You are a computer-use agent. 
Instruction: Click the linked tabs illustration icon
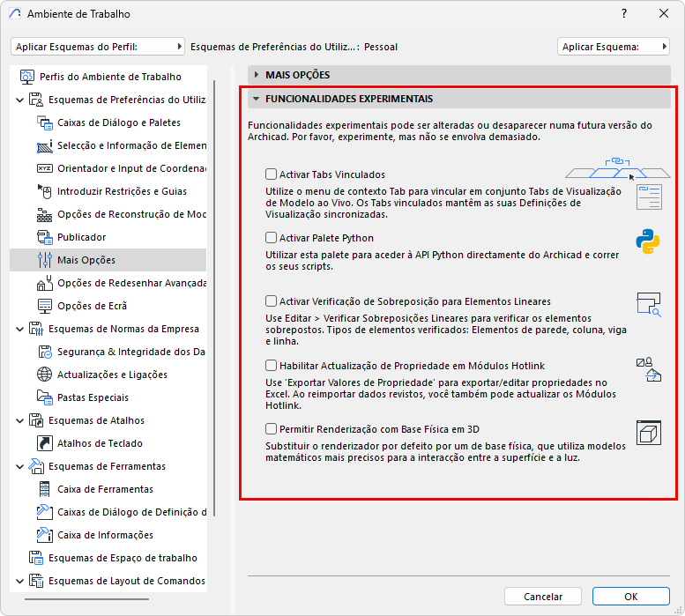pyautogui.click(x=618, y=168)
